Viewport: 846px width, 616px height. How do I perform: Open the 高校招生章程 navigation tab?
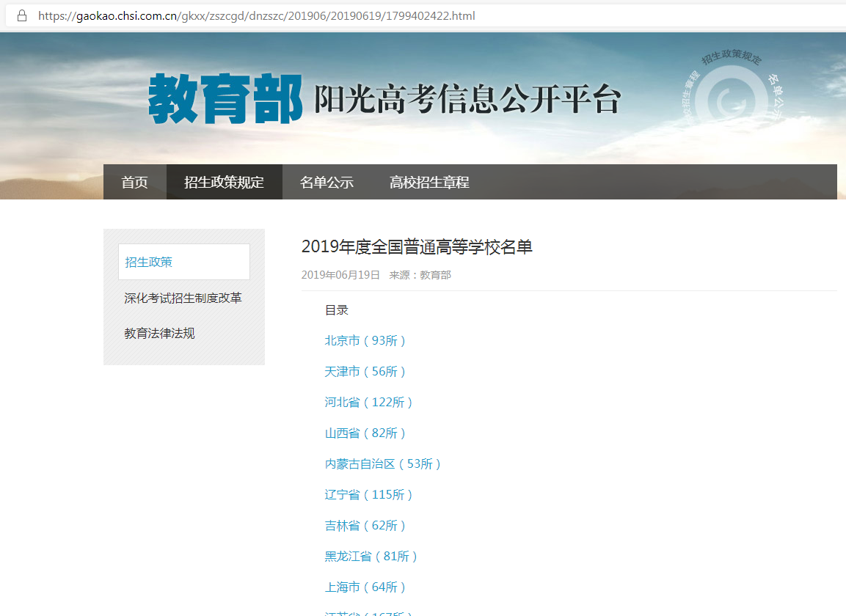(x=429, y=183)
